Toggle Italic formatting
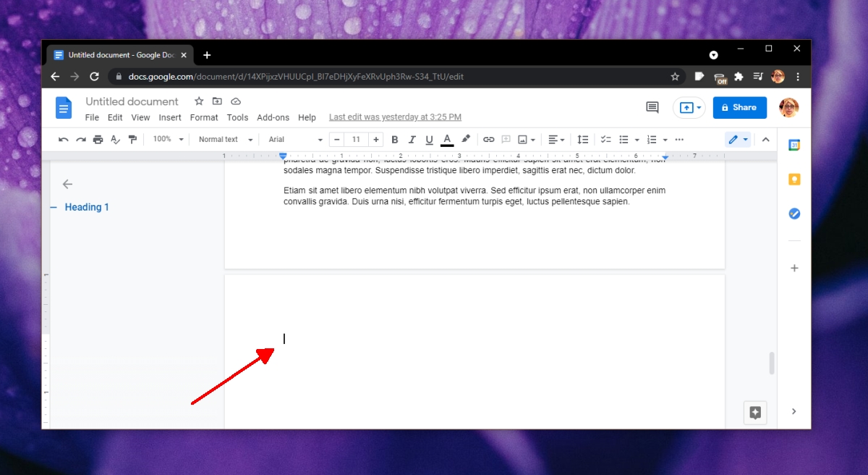868x475 pixels. 412,139
